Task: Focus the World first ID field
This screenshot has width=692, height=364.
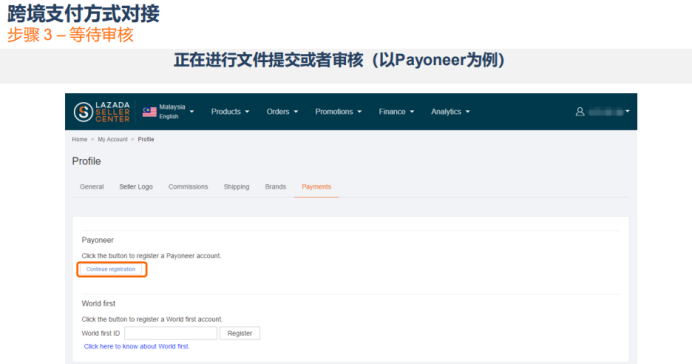Action: pos(171,333)
